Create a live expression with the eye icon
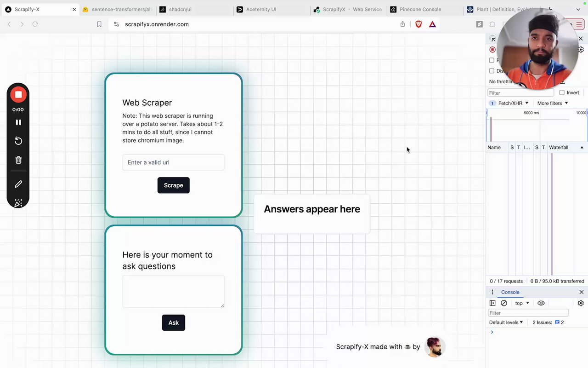The width and height of the screenshot is (588, 368). tap(541, 303)
